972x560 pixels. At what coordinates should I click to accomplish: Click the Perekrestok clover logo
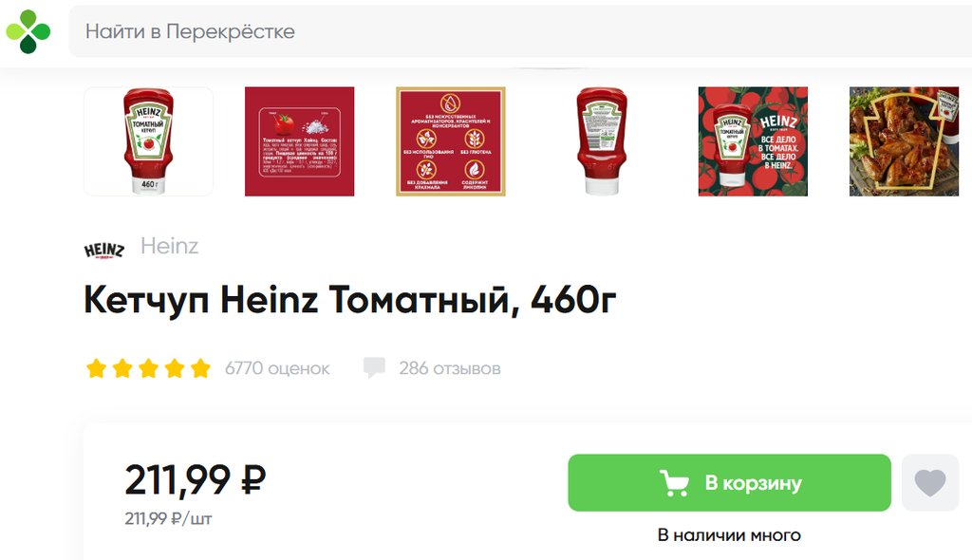click(28, 31)
